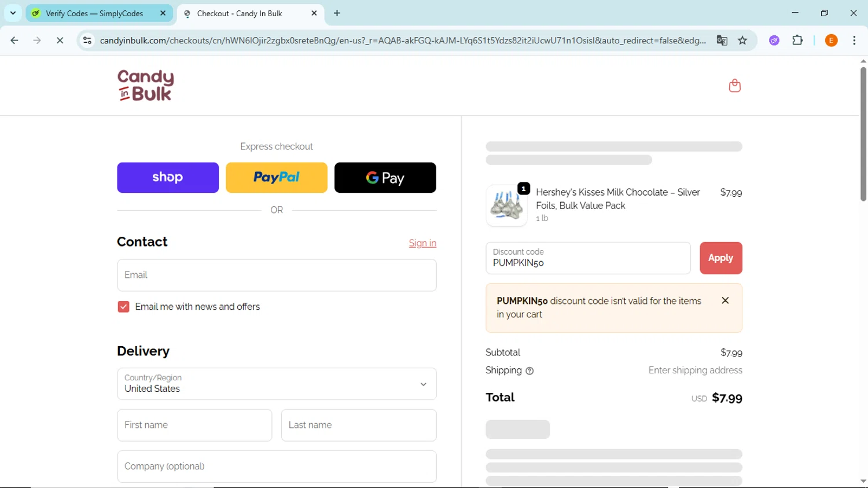868x488 pixels.
Task: Click the shipping help question mark icon
Action: (x=529, y=371)
